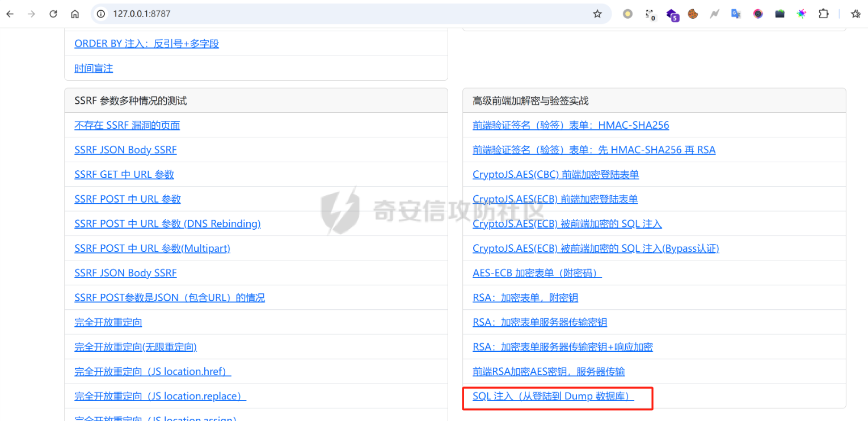Open 不存在 SSRF 漏洞的页面 link
This screenshot has width=868, height=421.
[127, 125]
